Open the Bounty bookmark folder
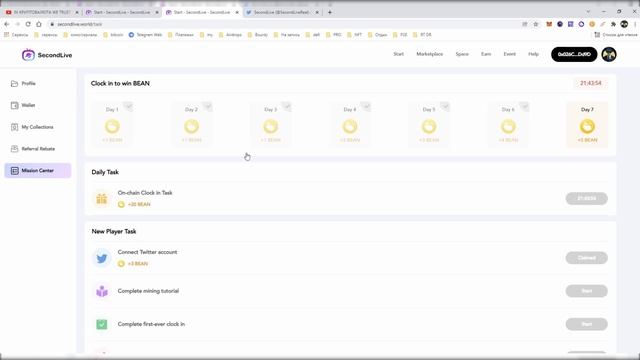The width and height of the screenshot is (640, 360). click(258, 35)
